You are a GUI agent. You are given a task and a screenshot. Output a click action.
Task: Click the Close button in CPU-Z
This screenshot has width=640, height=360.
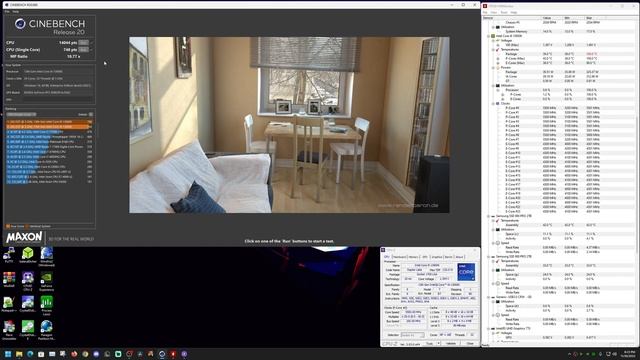[x=470, y=344]
